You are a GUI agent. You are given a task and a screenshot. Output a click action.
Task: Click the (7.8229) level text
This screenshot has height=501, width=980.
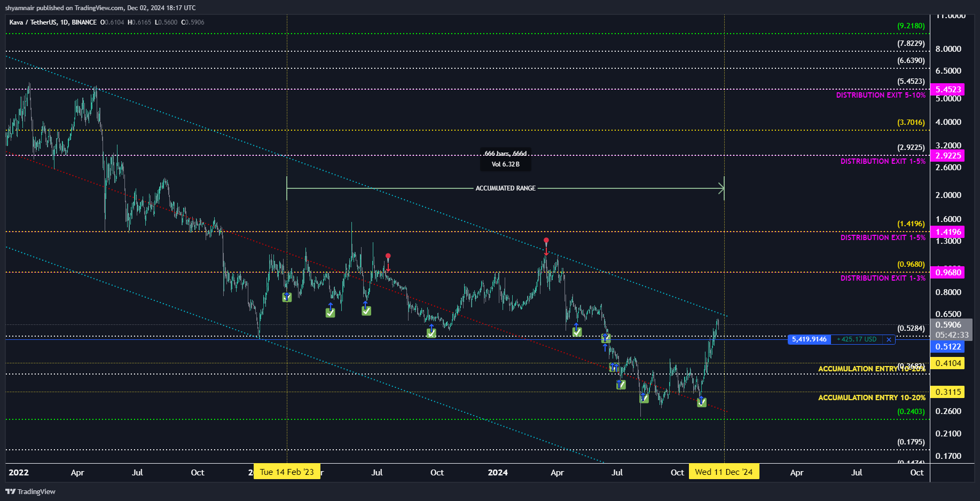911,43
